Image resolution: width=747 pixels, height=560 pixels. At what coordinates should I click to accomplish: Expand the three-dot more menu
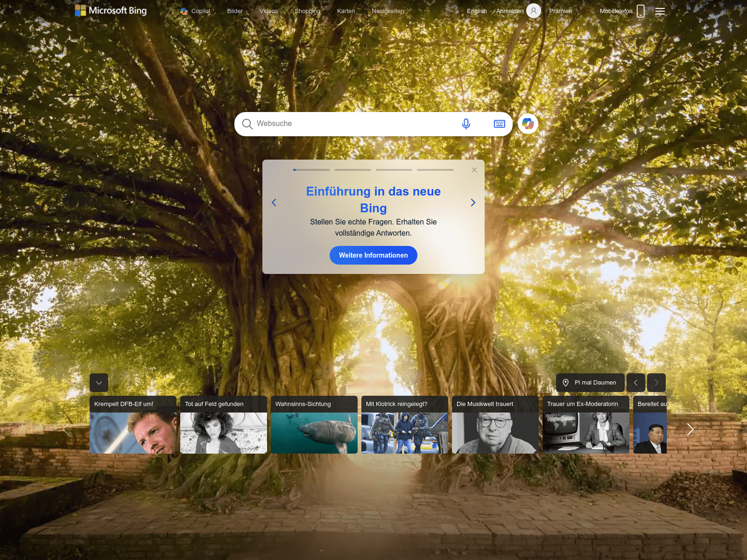point(425,11)
